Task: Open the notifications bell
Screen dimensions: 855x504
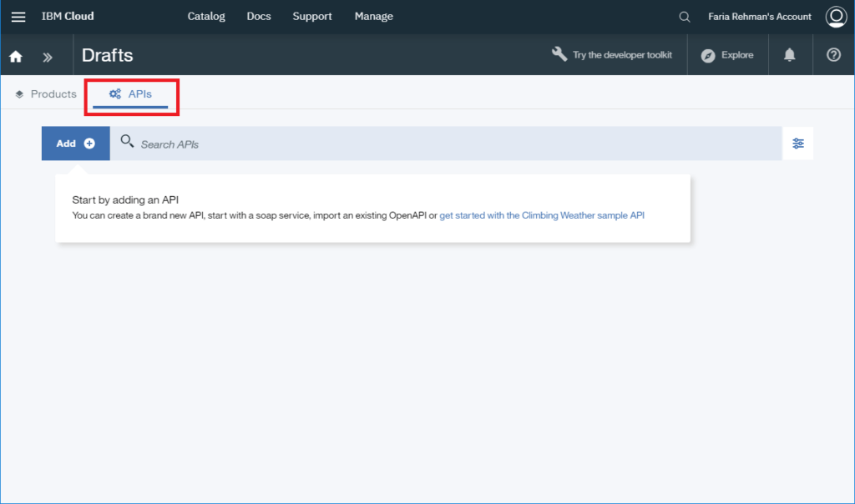Action: pyautogui.click(x=789, y=55)
